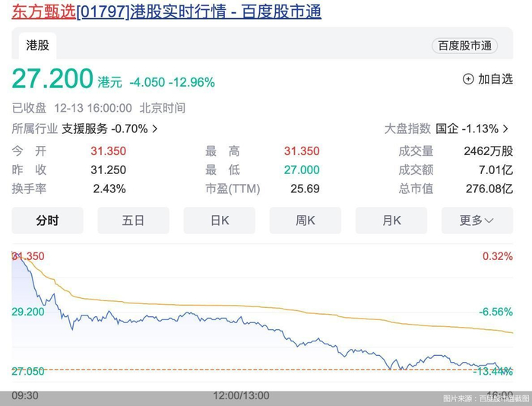Click the chart percentage label 0.32%
532x406 pixels.
497,256
